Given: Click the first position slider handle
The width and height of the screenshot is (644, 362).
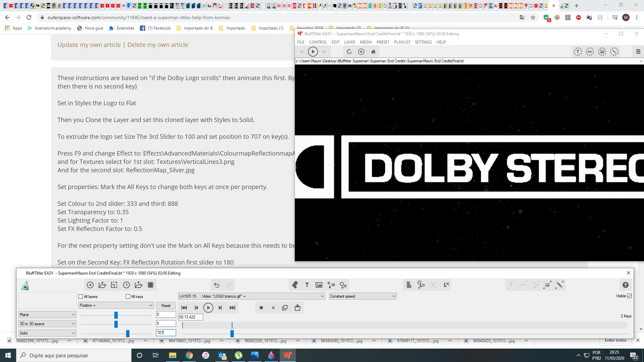Looking at the screenshot, I should pyautogui.click(x=116, y=315).
